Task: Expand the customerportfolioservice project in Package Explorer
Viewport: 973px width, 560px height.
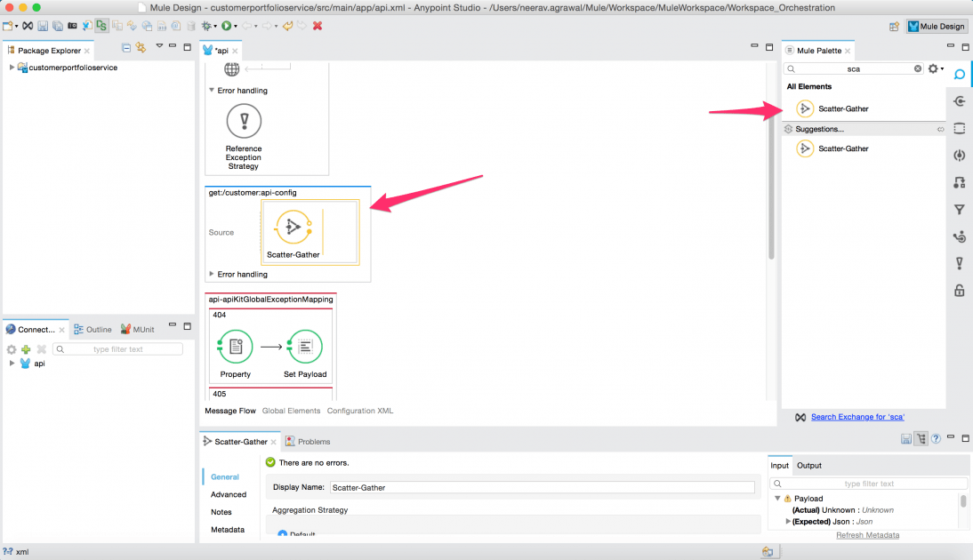Action: point(11,67)
